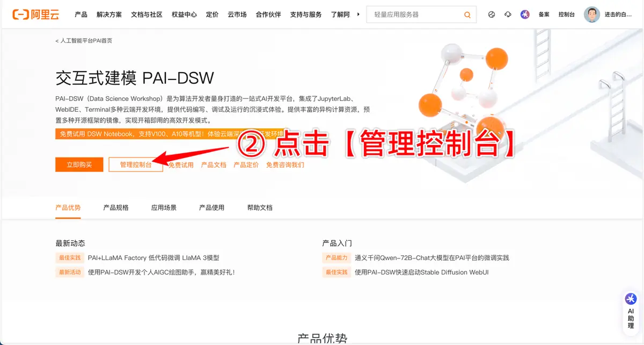
Task: Open the 合作伙伴 menu
Action: 268,15
